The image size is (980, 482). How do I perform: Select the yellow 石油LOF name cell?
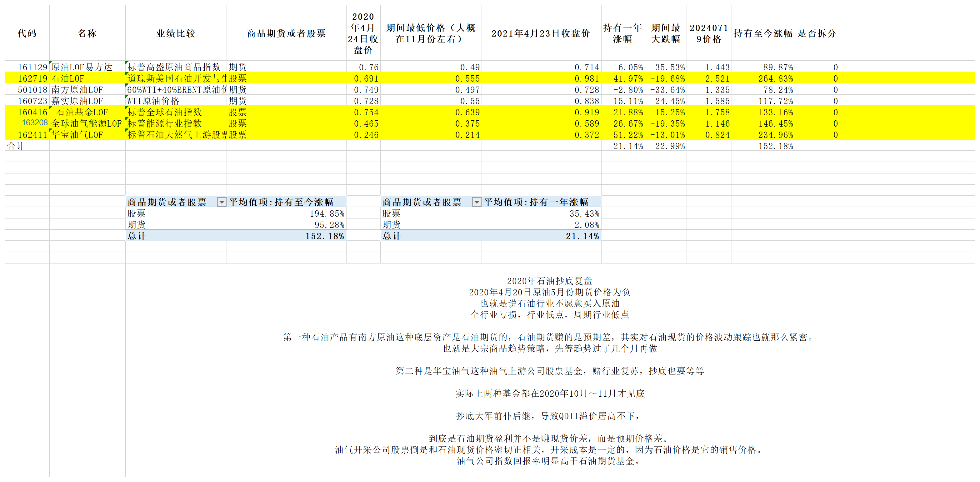[68, 79]
